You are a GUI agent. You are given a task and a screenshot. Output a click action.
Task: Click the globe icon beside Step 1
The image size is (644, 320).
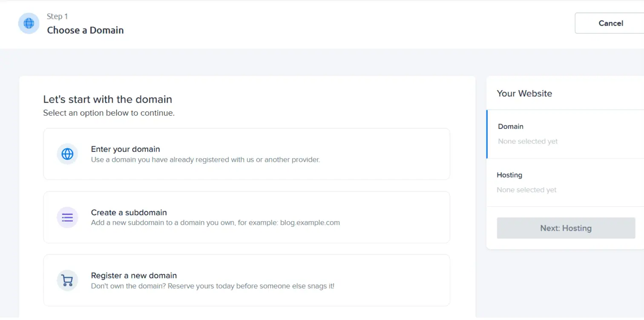click(x=29, y=23)
